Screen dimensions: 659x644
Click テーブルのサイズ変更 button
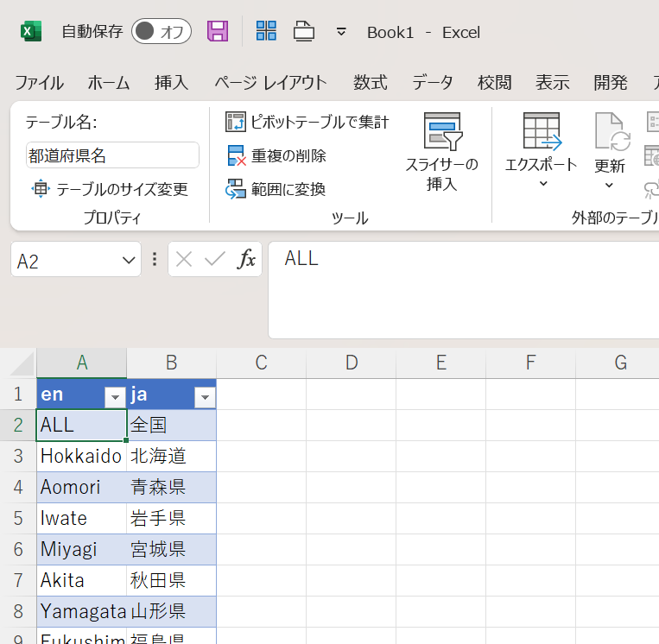(110, 189)
